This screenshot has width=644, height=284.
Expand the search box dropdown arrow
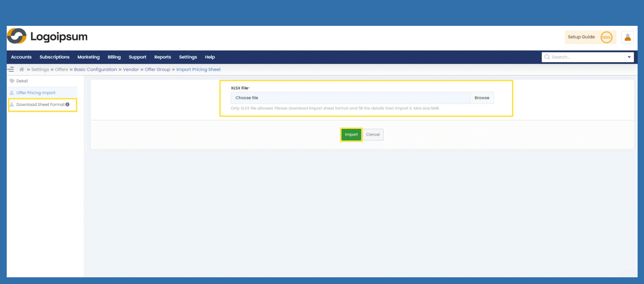[x=629, y=57]
